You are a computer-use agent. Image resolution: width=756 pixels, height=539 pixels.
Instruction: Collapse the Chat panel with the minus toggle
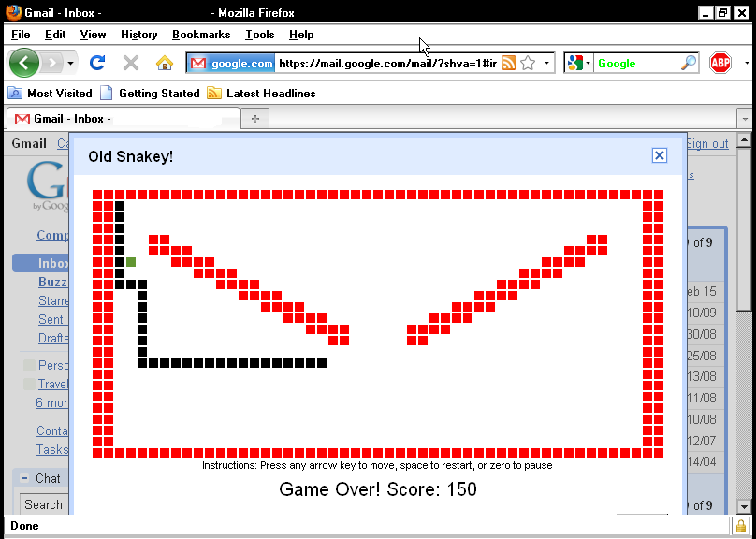click(x=22, y=478)
